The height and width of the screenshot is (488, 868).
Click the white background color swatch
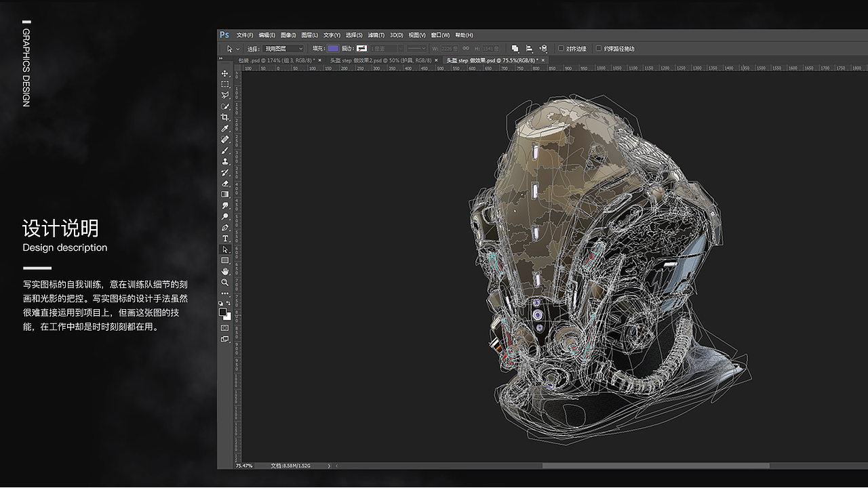tap(228, 317)
